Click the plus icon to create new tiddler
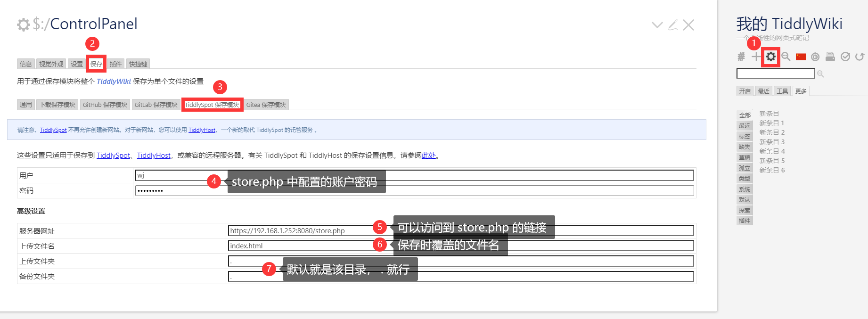868x319 pixels. 756,57
